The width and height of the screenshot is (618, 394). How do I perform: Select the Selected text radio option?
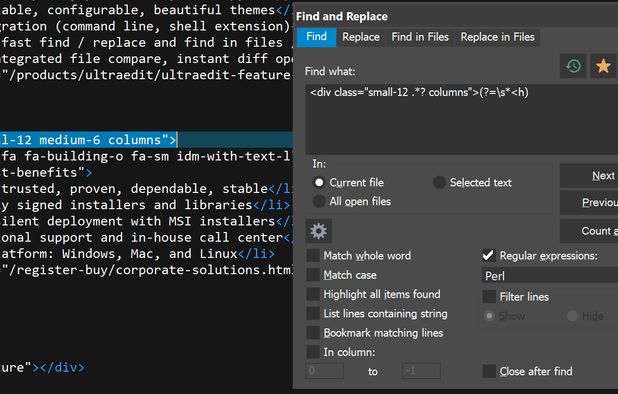coord(472,182)
